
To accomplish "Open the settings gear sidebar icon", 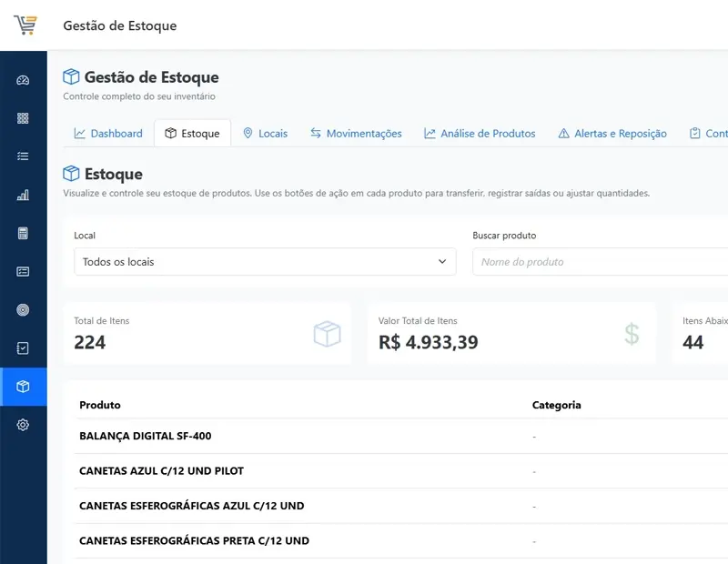I will (23, 425).
